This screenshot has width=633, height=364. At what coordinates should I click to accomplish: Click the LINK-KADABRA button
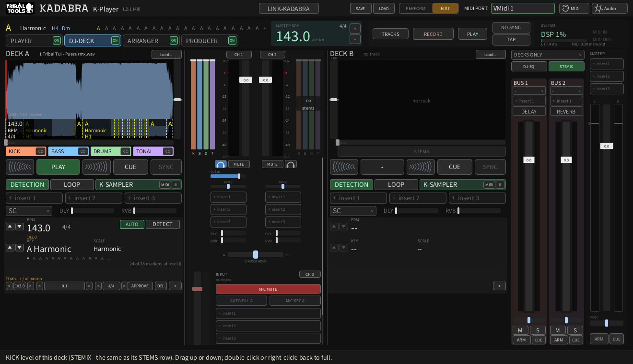[289, 9]
